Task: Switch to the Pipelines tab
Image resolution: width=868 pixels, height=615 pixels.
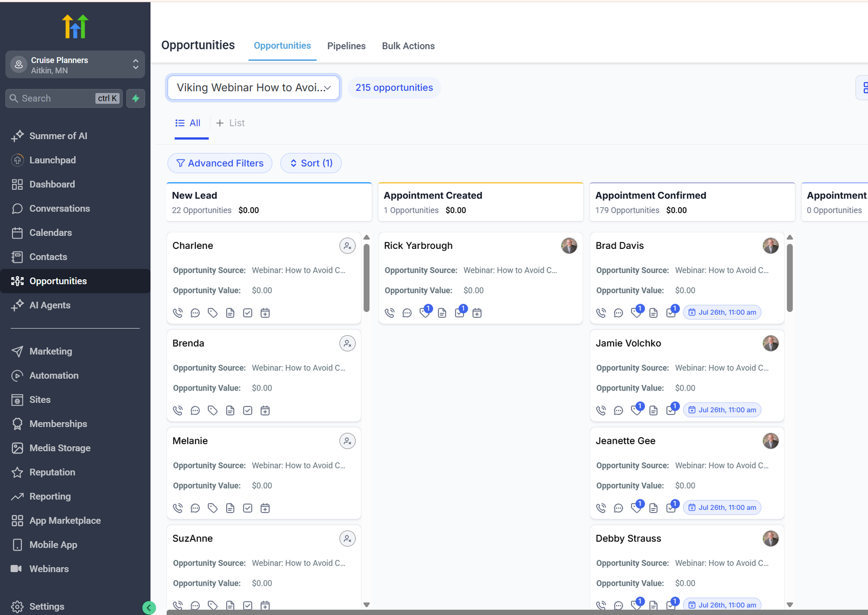Action: [x=346, y=46]
